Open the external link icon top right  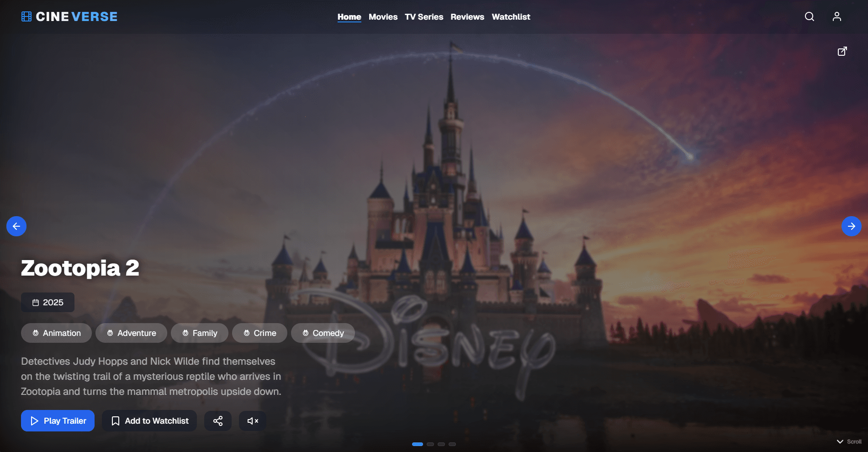click(842, 51)
